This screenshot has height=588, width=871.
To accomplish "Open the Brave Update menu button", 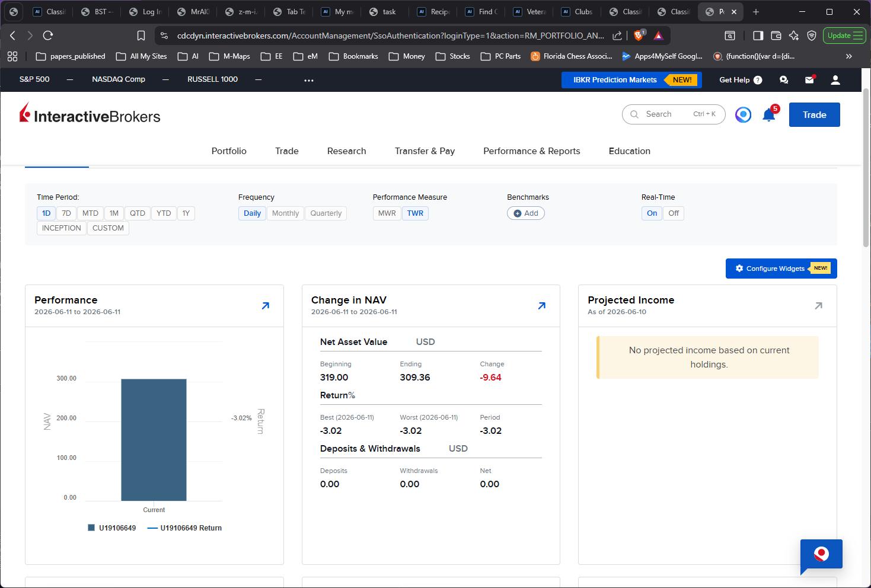I will [844, 36].
